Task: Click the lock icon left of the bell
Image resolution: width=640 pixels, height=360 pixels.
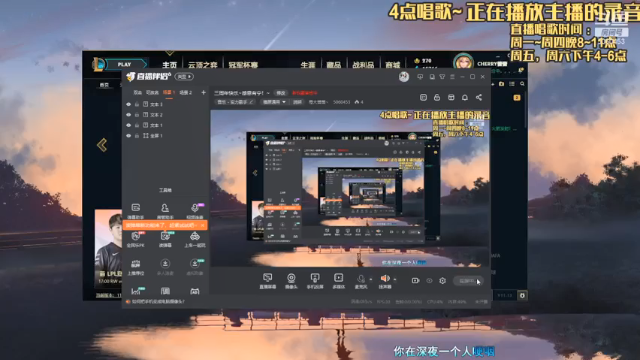Action: point(437,98)
